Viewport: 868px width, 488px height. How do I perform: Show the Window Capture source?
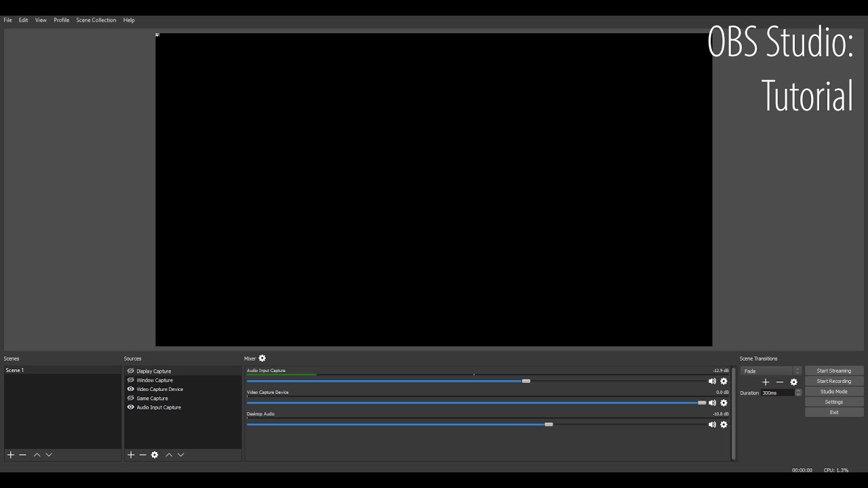131,380
